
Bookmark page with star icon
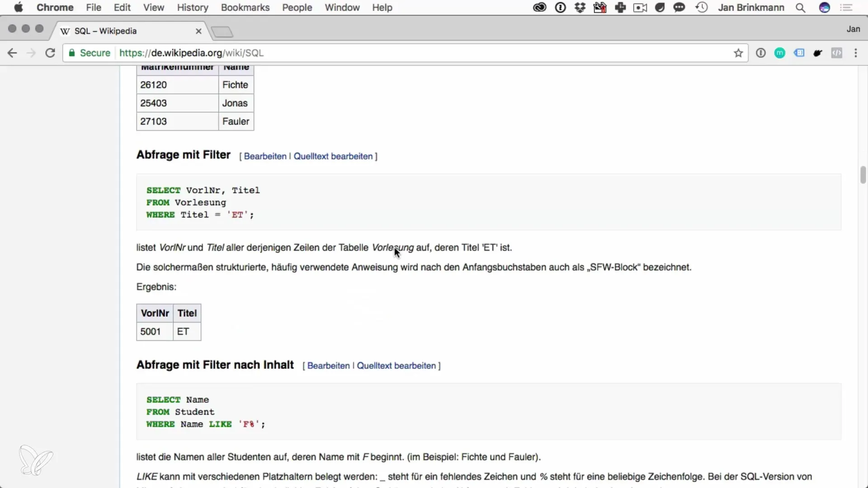point(738,53)
